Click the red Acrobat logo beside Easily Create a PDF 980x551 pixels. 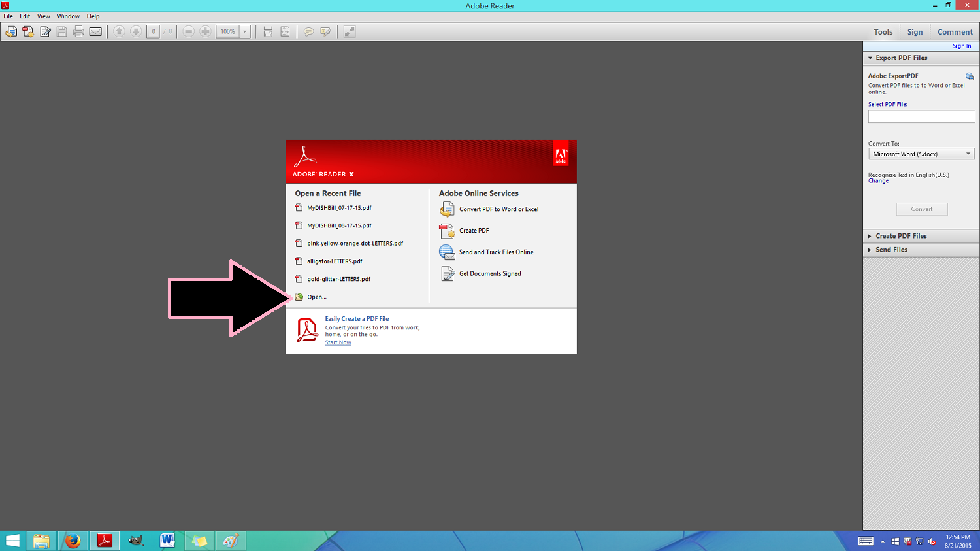pyautogui.click(x=307, y=330)
